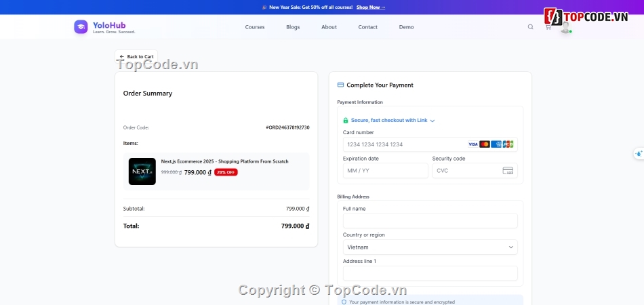Viewport: 644px width, 305px height.
Task: Click the YoloHub graduation cap logo
Action: coord(81,27)
